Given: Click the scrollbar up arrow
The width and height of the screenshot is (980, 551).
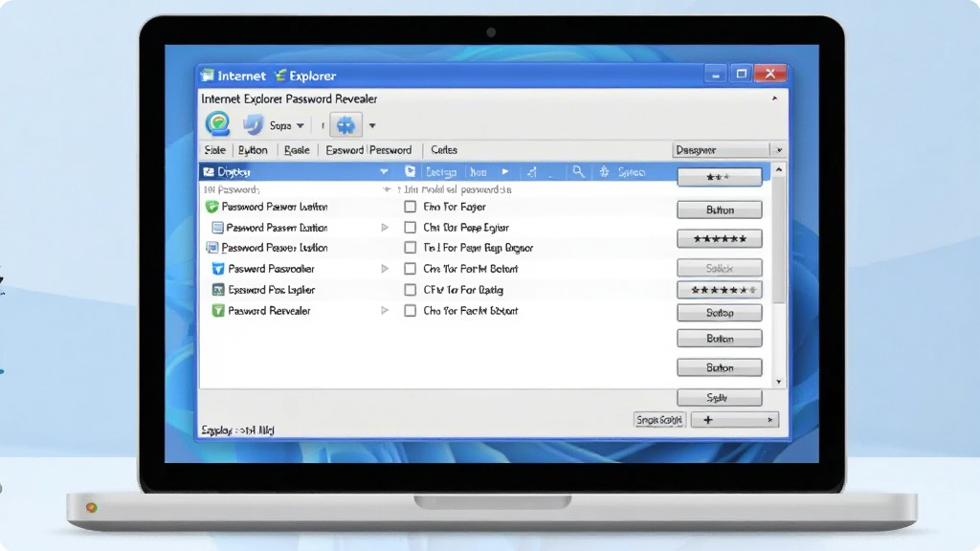Looking at the screenshot, I should (x=779, y=170).
